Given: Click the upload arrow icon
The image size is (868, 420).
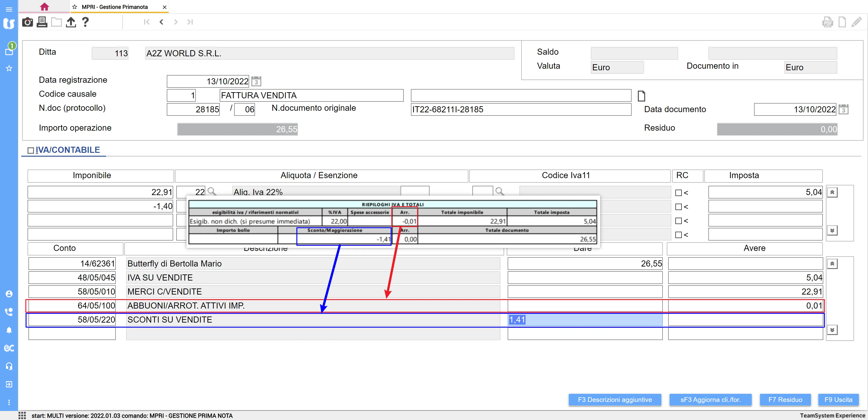Looking at the screenshot, I should click(71, 22).
